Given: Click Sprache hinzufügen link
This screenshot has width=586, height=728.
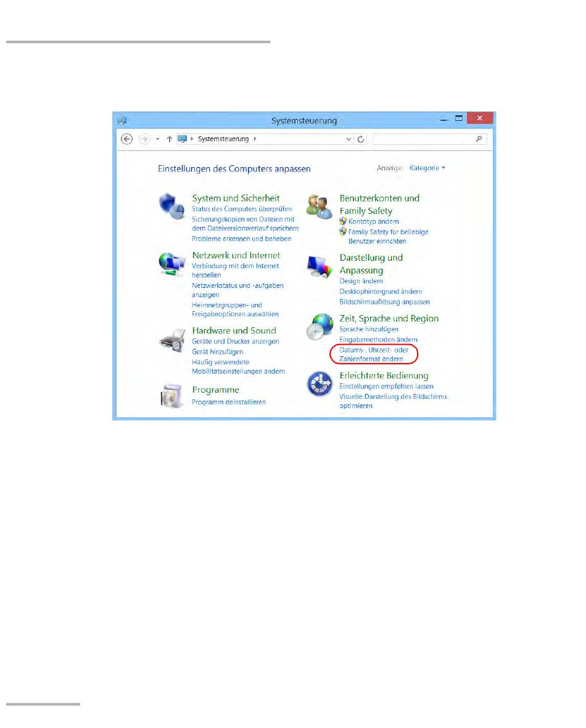Looking at the screenshot, I should tap(368, 329).
